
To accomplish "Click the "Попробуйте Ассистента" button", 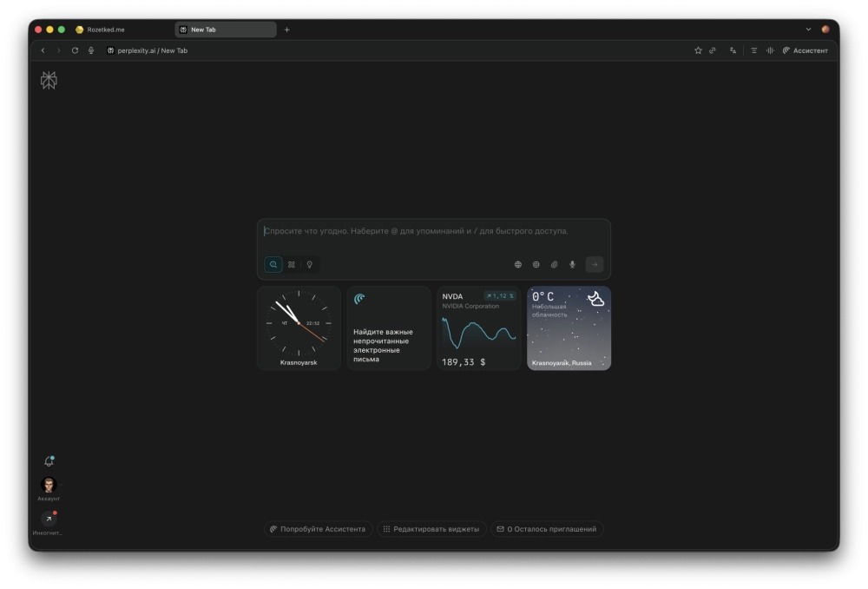I will (318, 528).
